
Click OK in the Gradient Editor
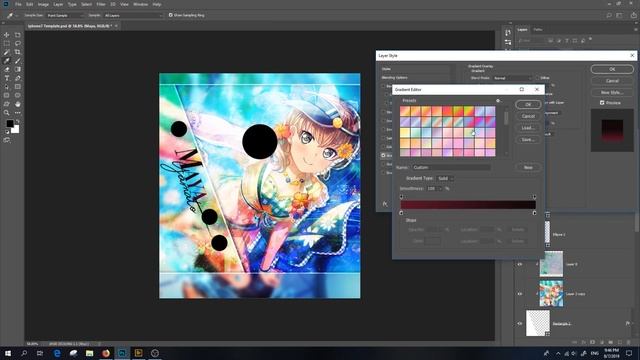point(528,104)
